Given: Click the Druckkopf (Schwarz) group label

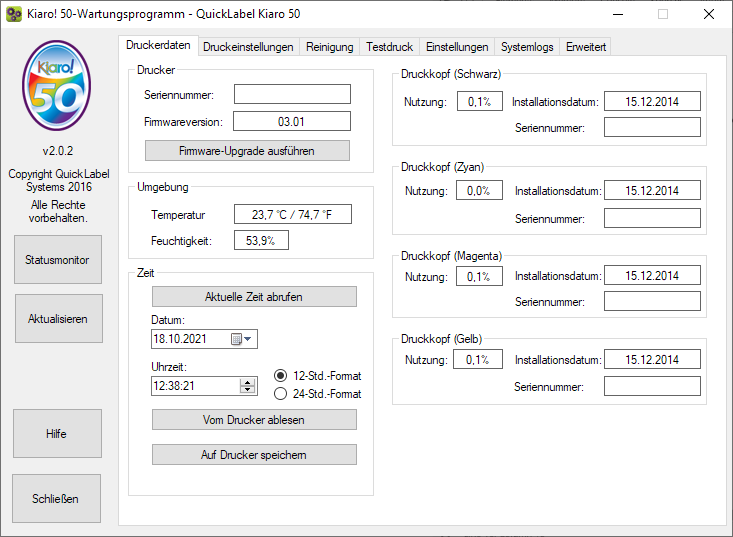Looking at the screenshot, I should (x=451, y=74).
